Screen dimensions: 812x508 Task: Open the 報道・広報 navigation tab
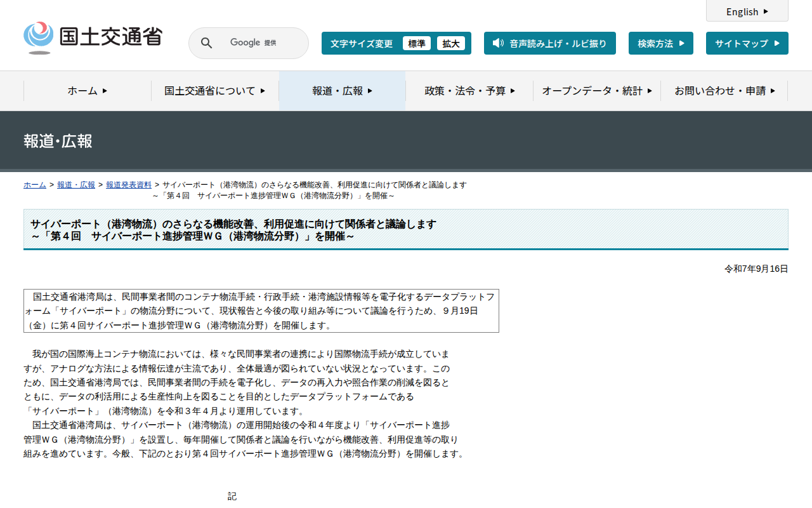point(342,91)
